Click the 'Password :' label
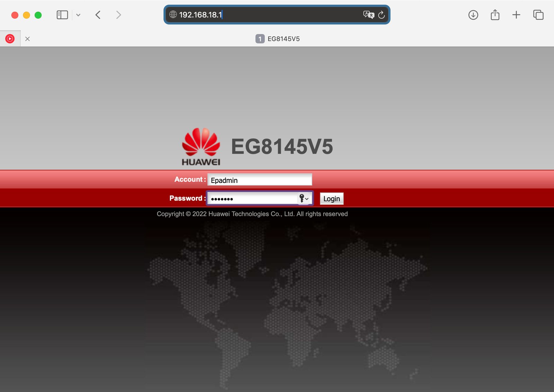554x392 pixels. (188, 198)
